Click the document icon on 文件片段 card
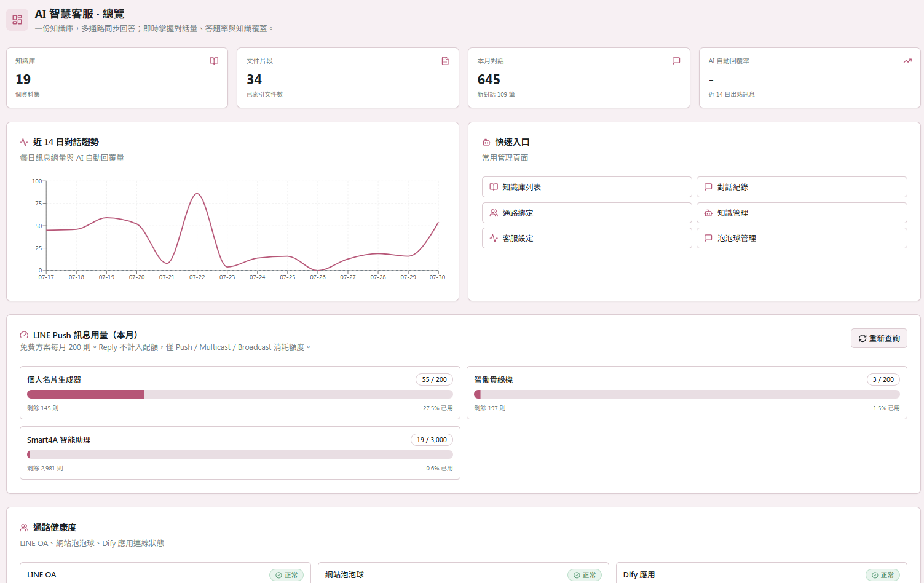The height and width of the screenshot is (583, 924). pos(445,61)
